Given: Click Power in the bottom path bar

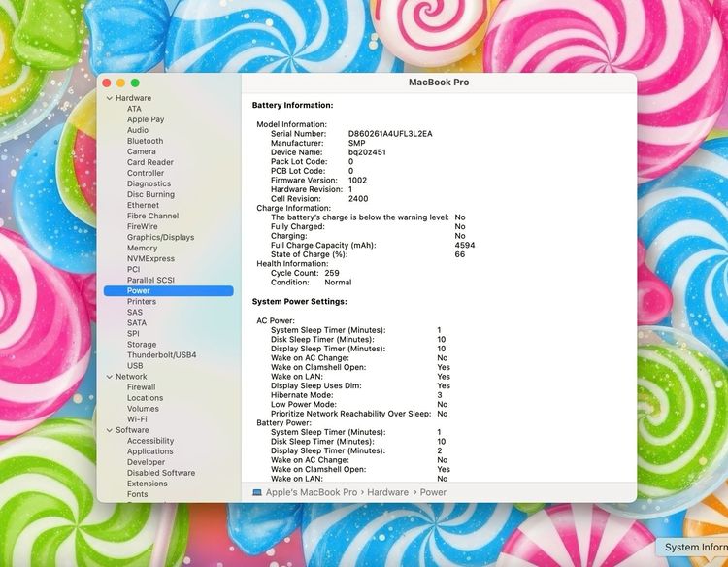Looking at the screenshot, I should point(433,492).
